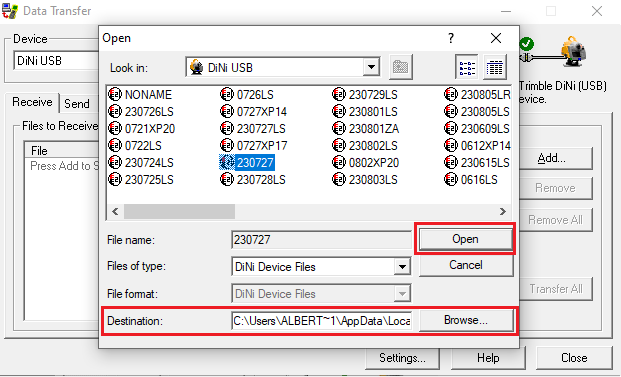
Task: Click the 230803LS file icon
Action: tap(339, 180)
